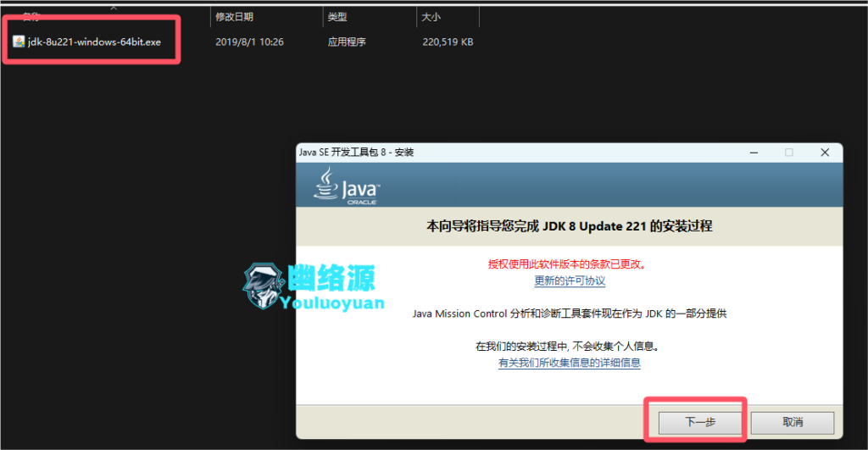Click the Java Mission Control description text
This screenshot has width=868, height=450.
[x=570, y=314]
